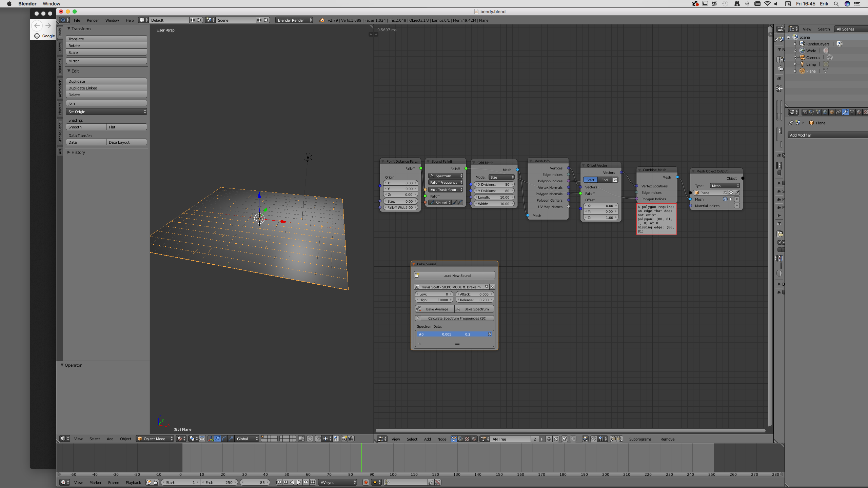This screenshot has height=488, width=868.
Task: Toggle snap magnet in the 3D viewport header
Action: 318,439
